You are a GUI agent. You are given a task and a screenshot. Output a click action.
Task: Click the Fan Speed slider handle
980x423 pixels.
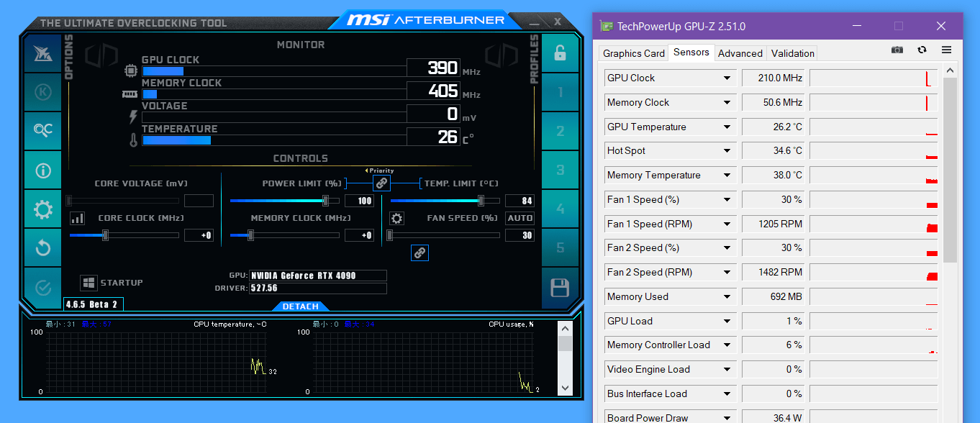[x=390, y=235]
